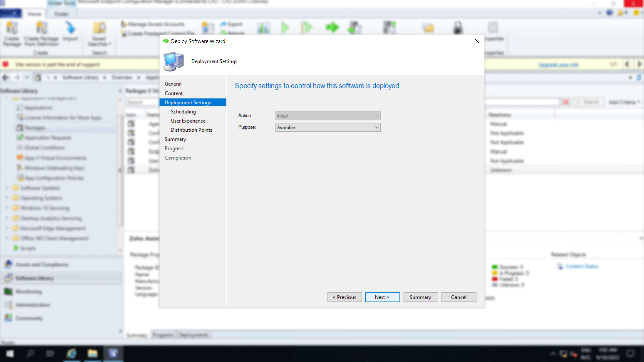
Task: Open the Content wizard page
Action: coord(174,93)
